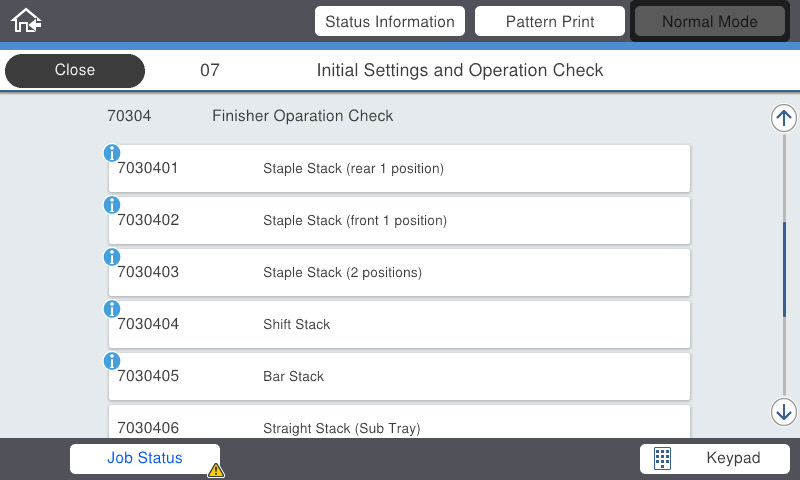Click info icon for Staple Stack rear
800x480 pixels.
tap(112, 153)
